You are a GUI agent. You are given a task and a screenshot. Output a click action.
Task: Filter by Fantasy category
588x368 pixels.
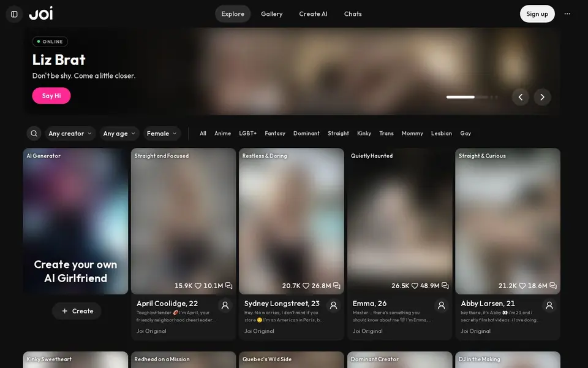click(275, 133)
